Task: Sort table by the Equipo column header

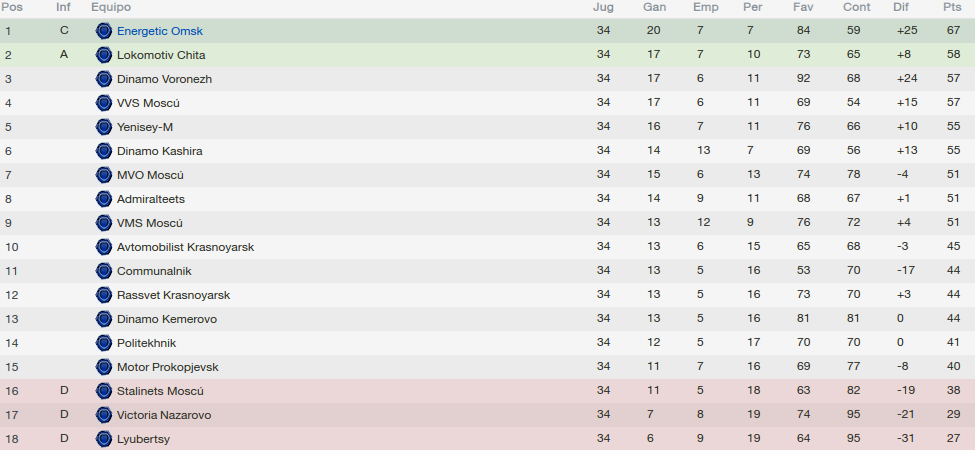Action: coord(111,7)
